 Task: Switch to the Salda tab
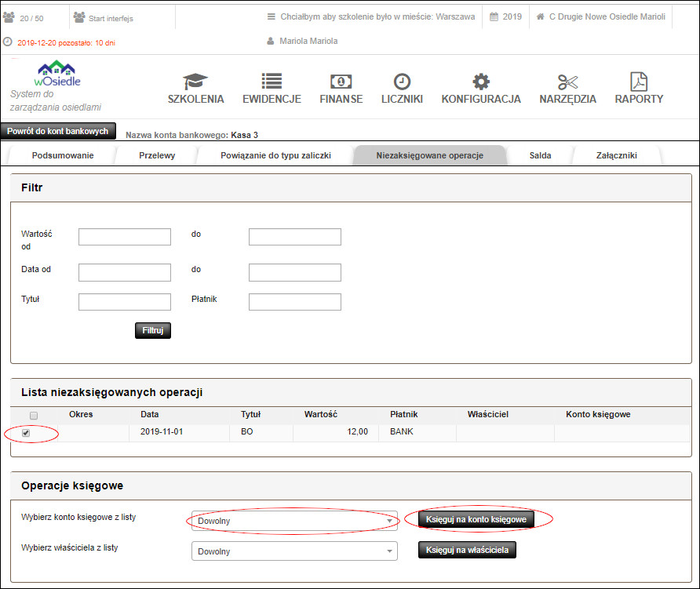pyautogui.click(x=540, y=155)
